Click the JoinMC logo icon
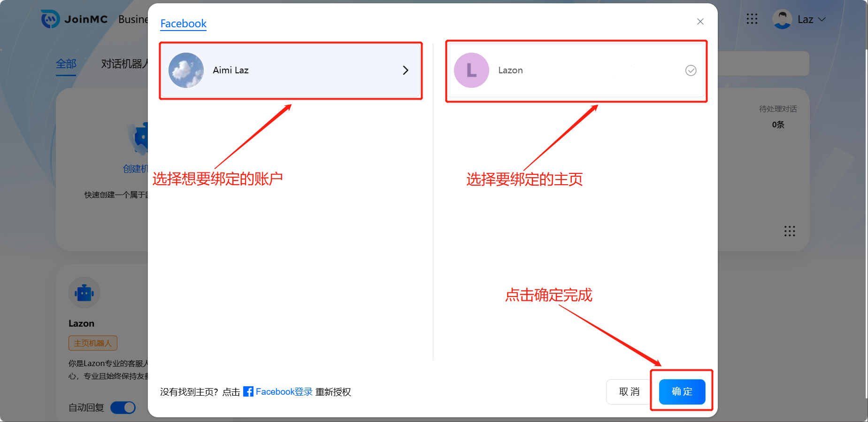The image size is (868, 422). pos(50,19)
